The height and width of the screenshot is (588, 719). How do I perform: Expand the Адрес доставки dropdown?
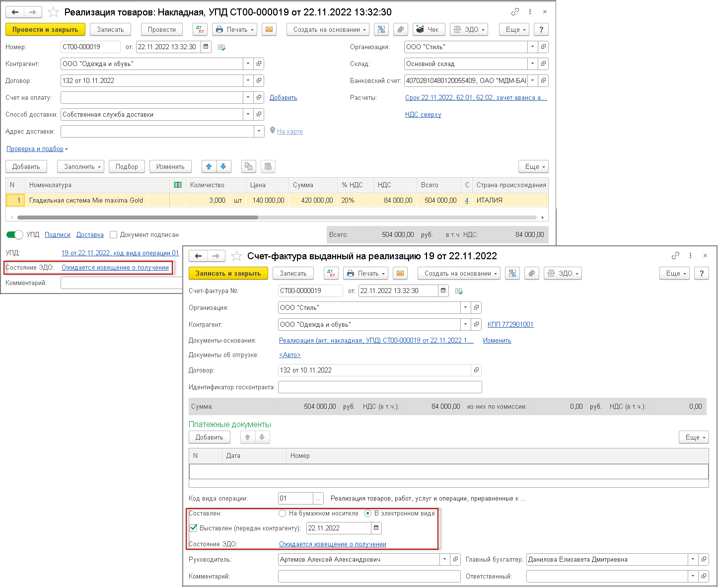(x=259, y=131)
